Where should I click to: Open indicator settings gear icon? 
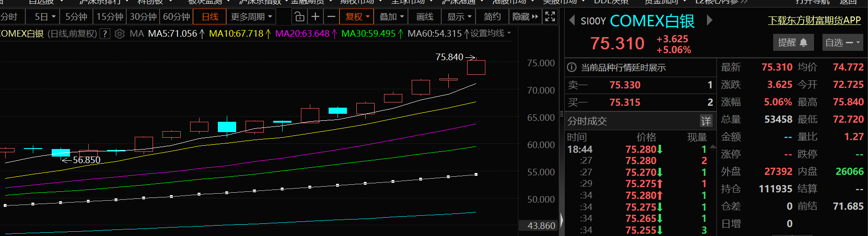[120, 34]
